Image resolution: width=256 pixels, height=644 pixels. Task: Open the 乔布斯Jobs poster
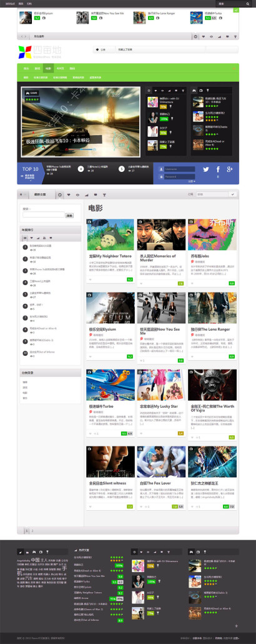[212, 234]
